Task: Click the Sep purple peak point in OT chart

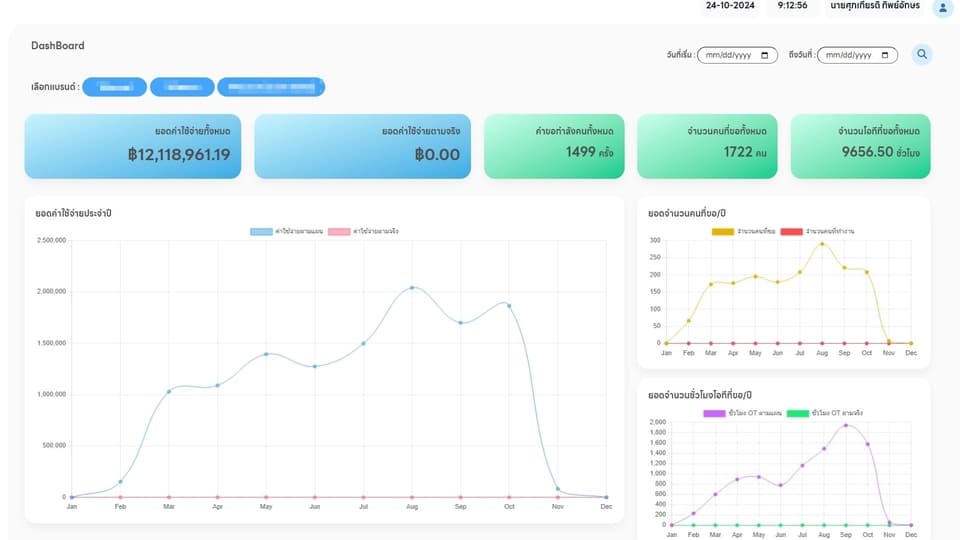Action: (x=846, y=425)
